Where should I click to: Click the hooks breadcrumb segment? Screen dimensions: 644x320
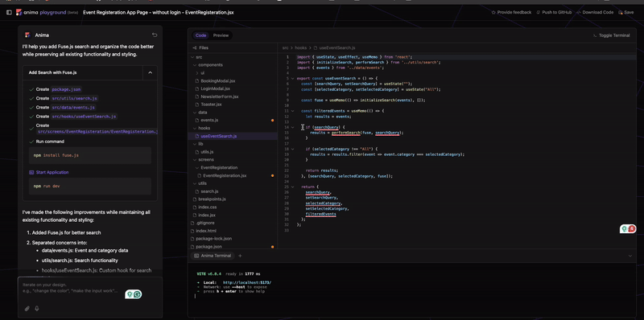tap(300, 48)
